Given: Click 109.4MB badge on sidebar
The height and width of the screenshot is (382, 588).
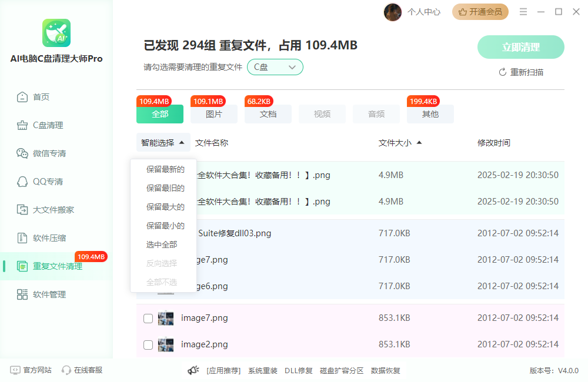Looking at the screenshot, I should tap(91, 257).
